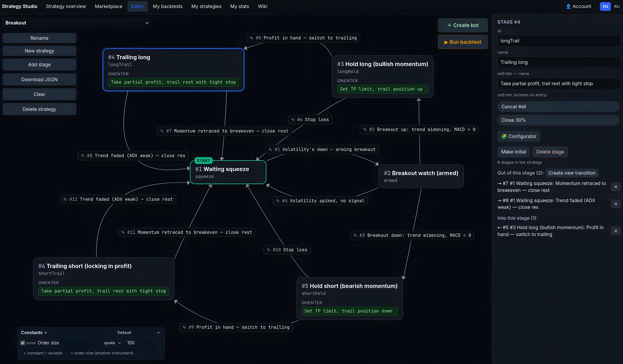Screen dimensions: 623x364
Task: Click Delete strategy
Action: tap(39, 109)
